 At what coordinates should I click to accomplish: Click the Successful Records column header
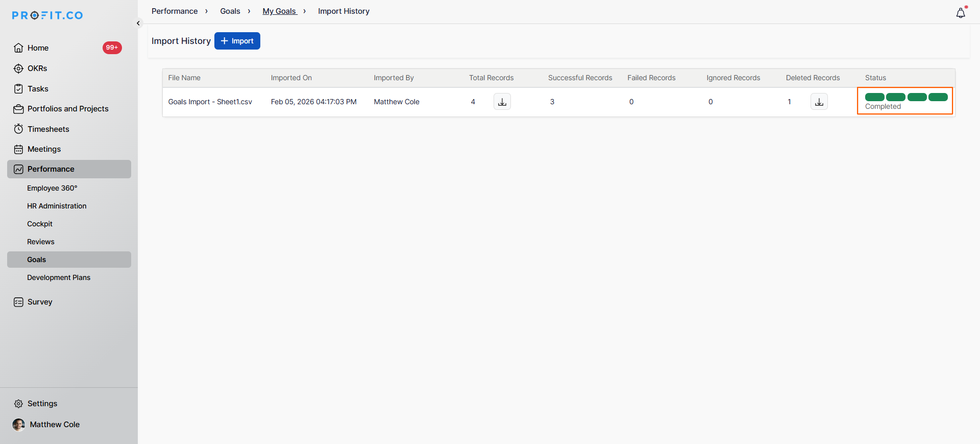pyautogui.click(x=580, y=78)
